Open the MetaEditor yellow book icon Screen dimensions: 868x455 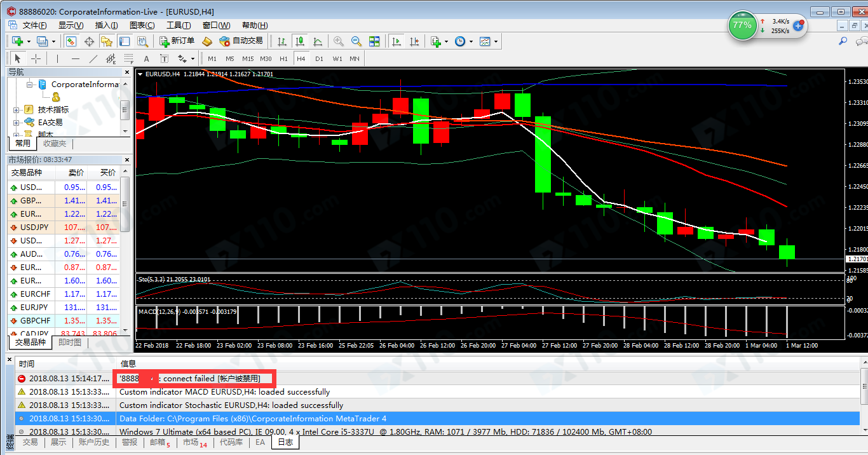pos(207,41)
